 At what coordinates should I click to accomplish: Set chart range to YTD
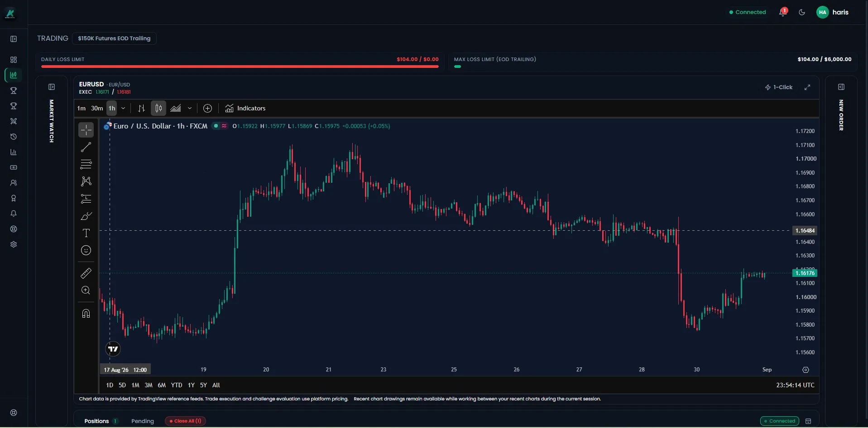(177, 385)
